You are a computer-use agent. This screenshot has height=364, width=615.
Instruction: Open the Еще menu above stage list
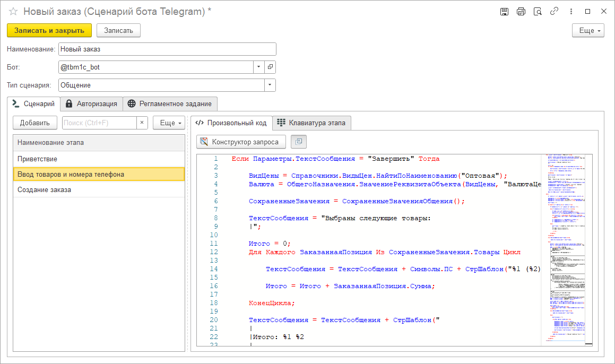[x=169, y=123]
